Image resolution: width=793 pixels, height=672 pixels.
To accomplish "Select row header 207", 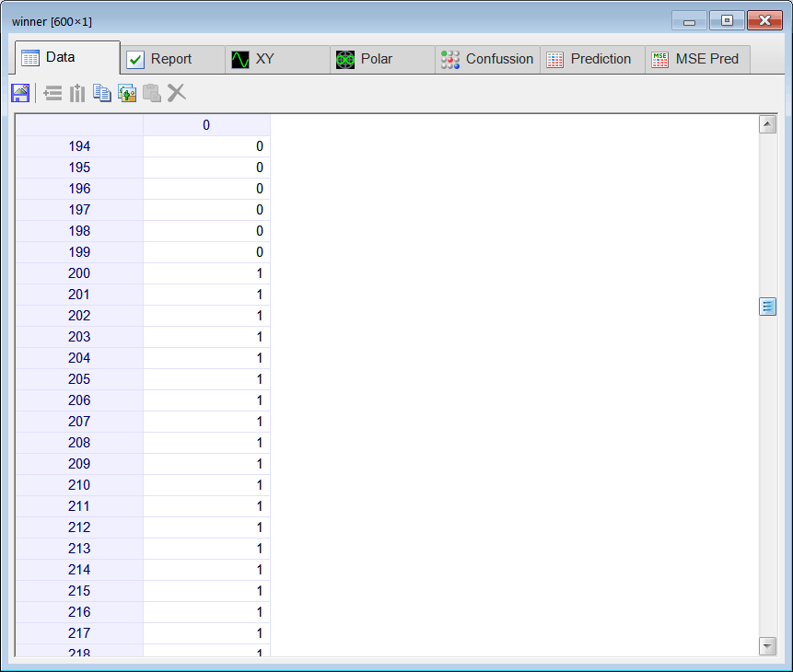I will tap(79, 423).
